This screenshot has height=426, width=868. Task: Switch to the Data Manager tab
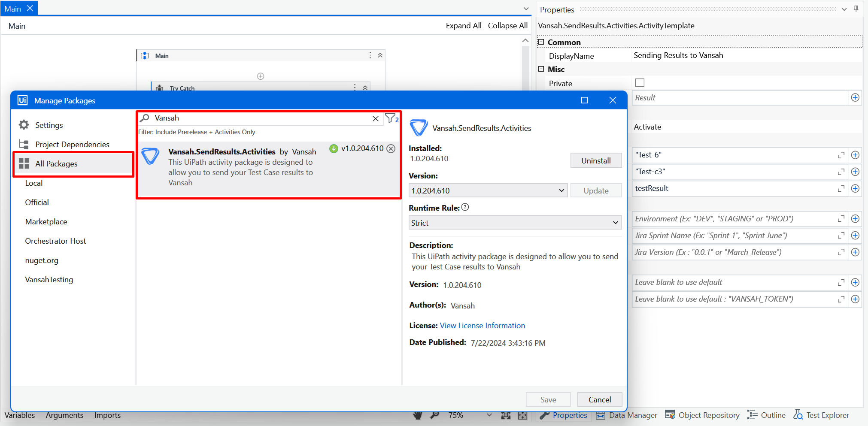point(627,415)
